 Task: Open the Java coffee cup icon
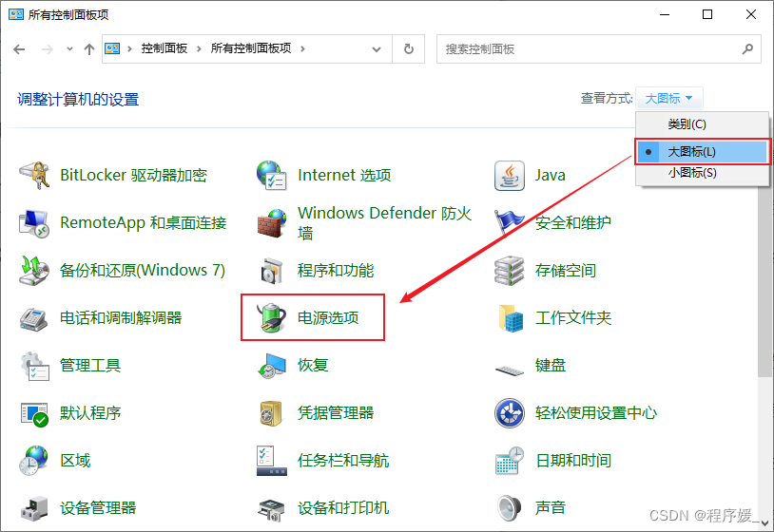510,175
